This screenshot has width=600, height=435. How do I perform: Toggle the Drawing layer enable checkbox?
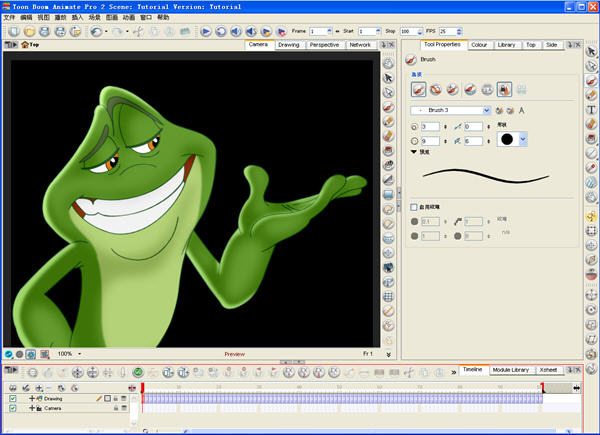(13, 398)
